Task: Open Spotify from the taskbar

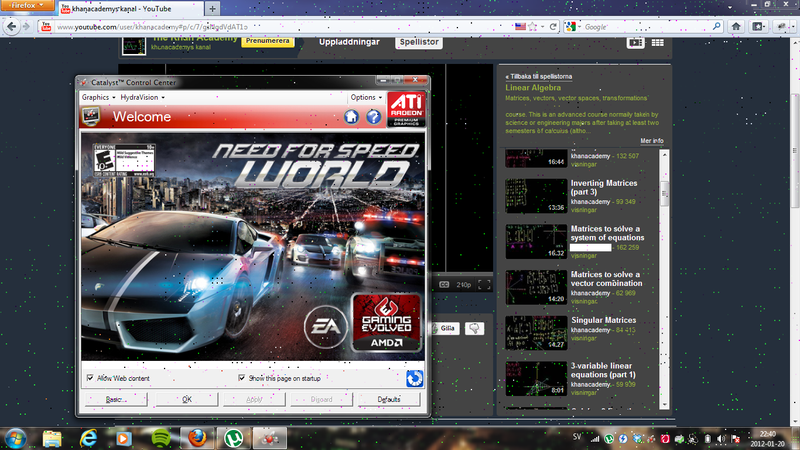Action: [x=161, y=438]
